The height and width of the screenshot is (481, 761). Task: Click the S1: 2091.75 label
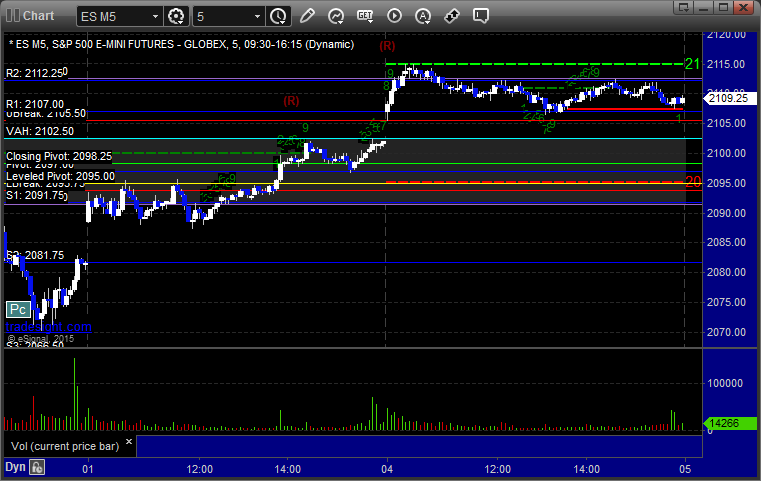pos(35,195)
